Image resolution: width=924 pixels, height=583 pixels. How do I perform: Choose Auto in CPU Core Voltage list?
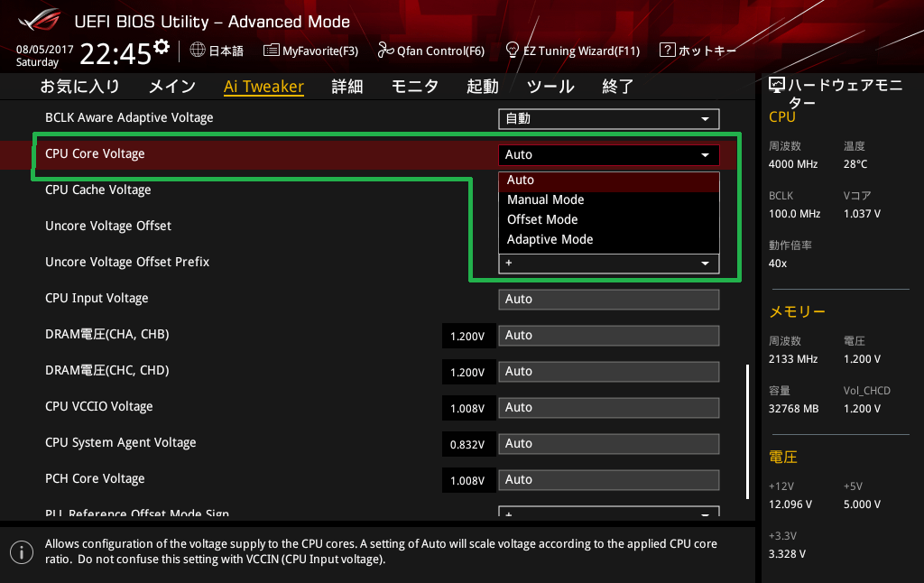click(609, 180)
